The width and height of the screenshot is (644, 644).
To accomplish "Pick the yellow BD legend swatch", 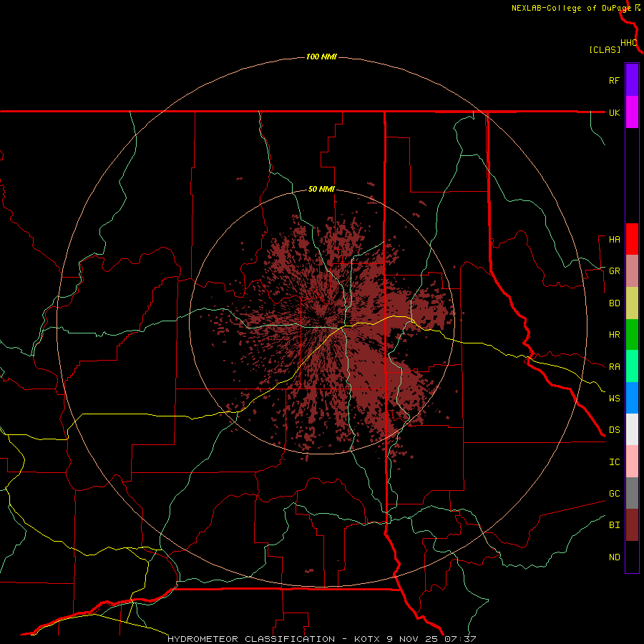I will [x=632, y=303].
